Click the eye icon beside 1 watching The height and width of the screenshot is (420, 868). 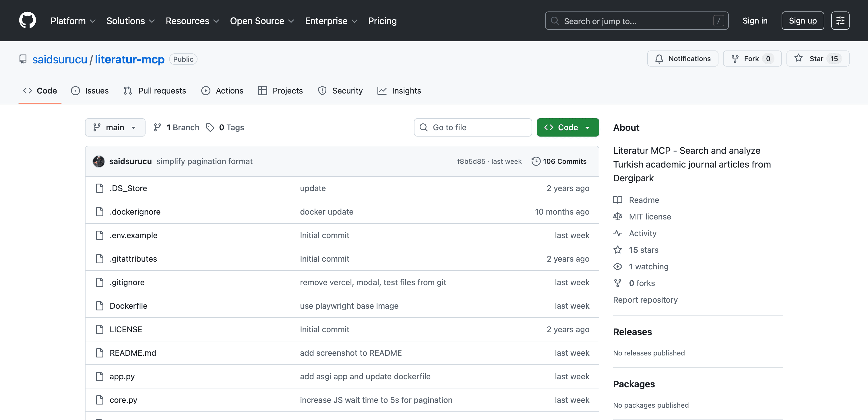[617, 267]
